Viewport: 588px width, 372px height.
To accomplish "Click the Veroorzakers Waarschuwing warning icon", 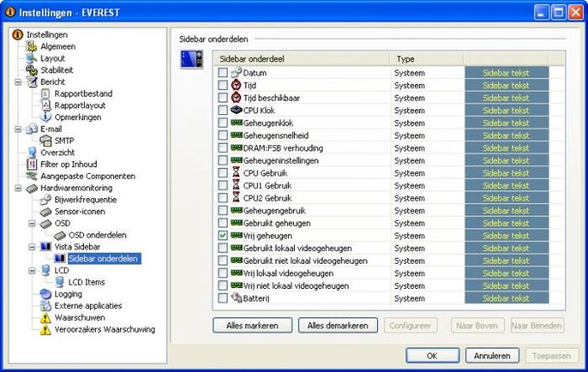I will point(45,330).
